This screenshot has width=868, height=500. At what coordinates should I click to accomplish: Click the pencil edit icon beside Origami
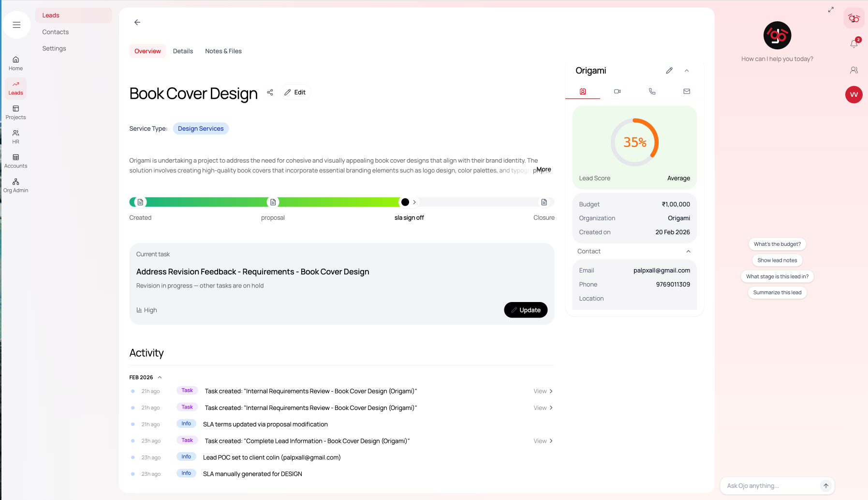point(669,71)
